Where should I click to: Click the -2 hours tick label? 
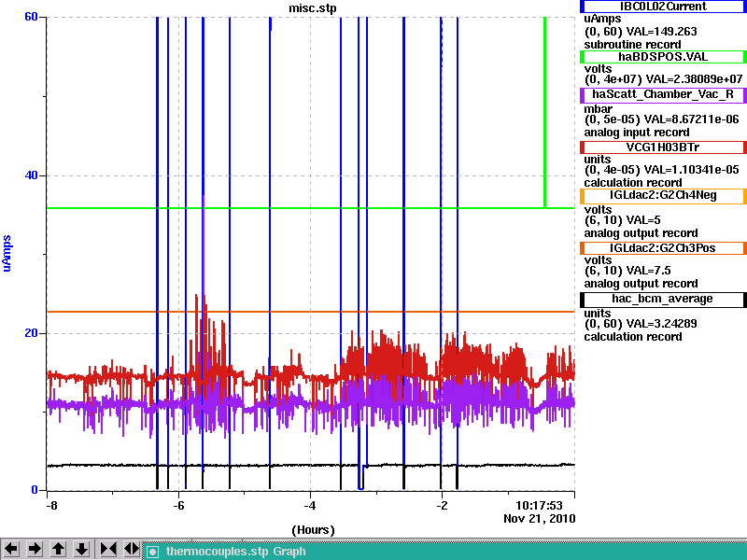pyautogui.click(x=442, y=505)
